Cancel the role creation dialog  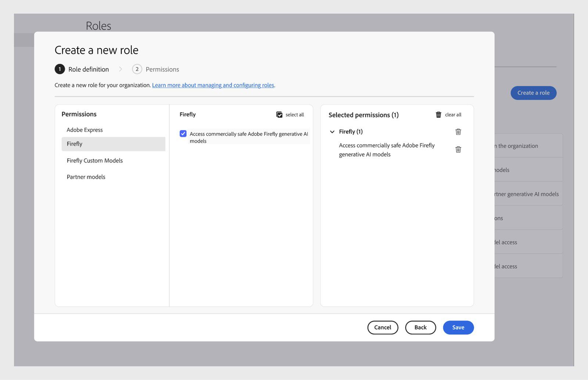[383, 327]
